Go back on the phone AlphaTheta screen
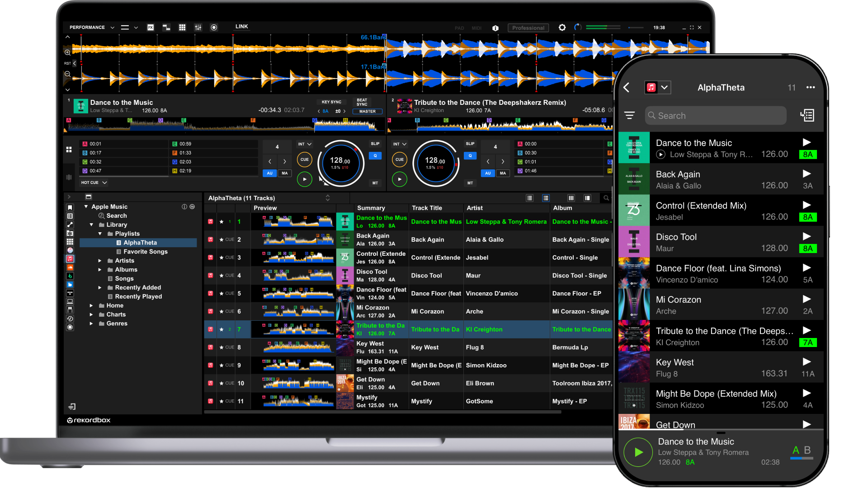Screen dimensions: 868x488 [x=627, y=88]
